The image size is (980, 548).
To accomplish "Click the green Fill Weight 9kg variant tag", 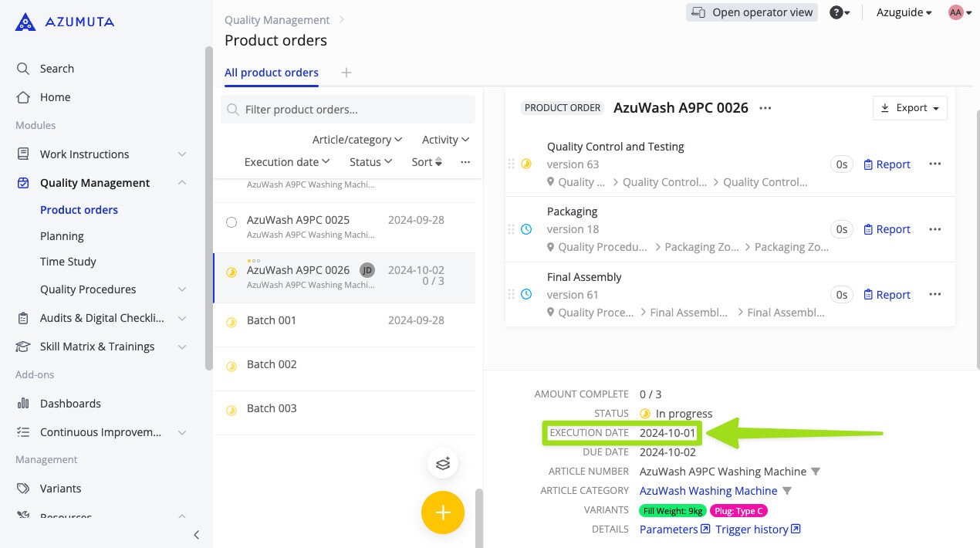I will [x=672, y=510].
